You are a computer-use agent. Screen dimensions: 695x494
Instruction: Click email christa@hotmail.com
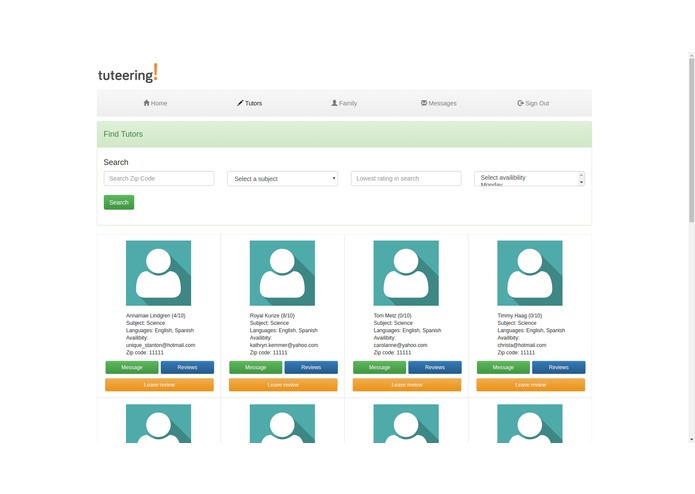[x=522, y=345]
